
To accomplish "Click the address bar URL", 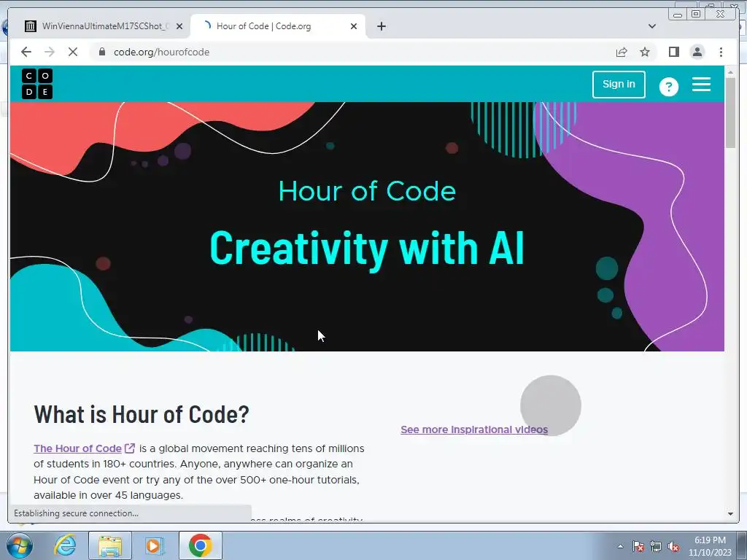I will point(161,52).
